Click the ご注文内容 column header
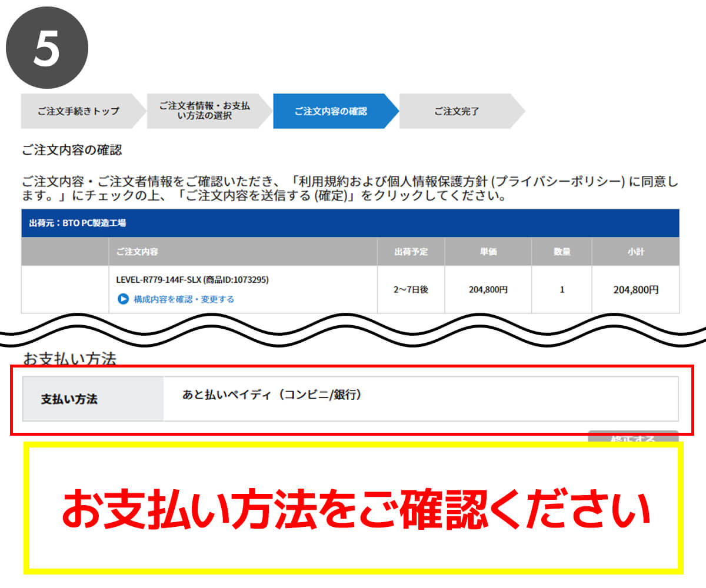The width and height of the screenshot is (706, 588). [x=243, y=252]
